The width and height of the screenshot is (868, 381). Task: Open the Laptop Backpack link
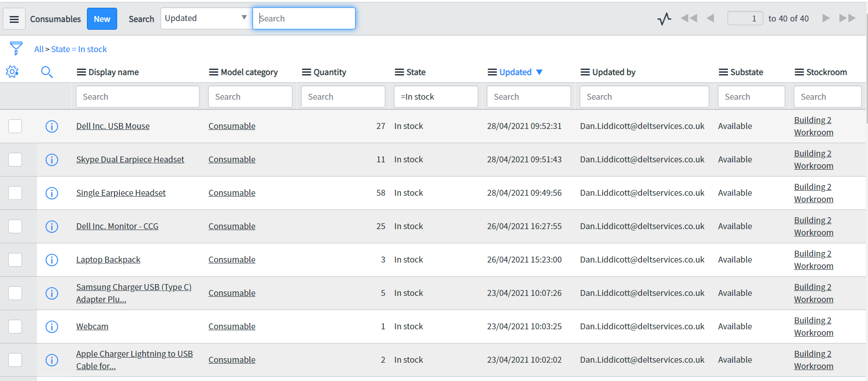[x=108, y=260]
